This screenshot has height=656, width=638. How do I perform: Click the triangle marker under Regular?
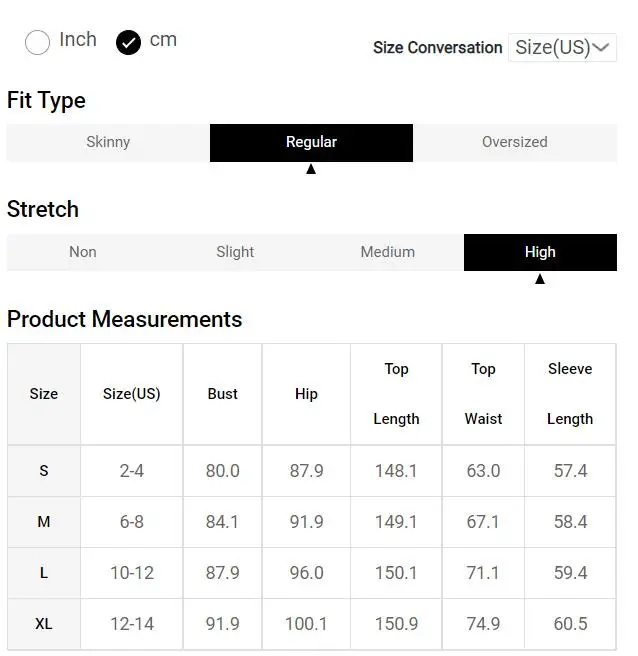[311, 169]
